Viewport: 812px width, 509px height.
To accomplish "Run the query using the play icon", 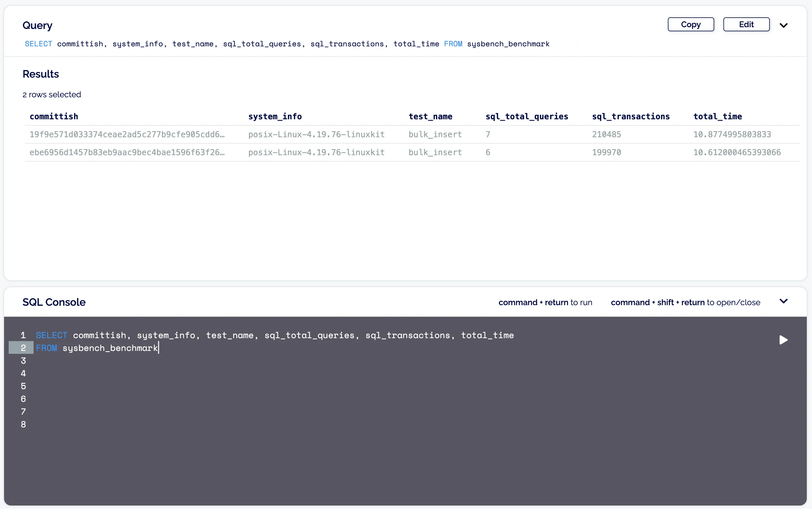I will point(783,340).
